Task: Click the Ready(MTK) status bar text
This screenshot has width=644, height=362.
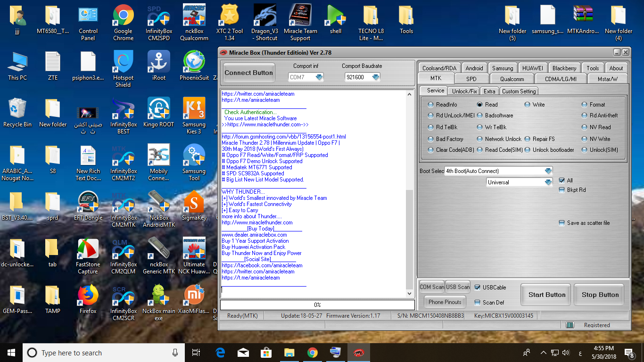Action: point(243,315)
